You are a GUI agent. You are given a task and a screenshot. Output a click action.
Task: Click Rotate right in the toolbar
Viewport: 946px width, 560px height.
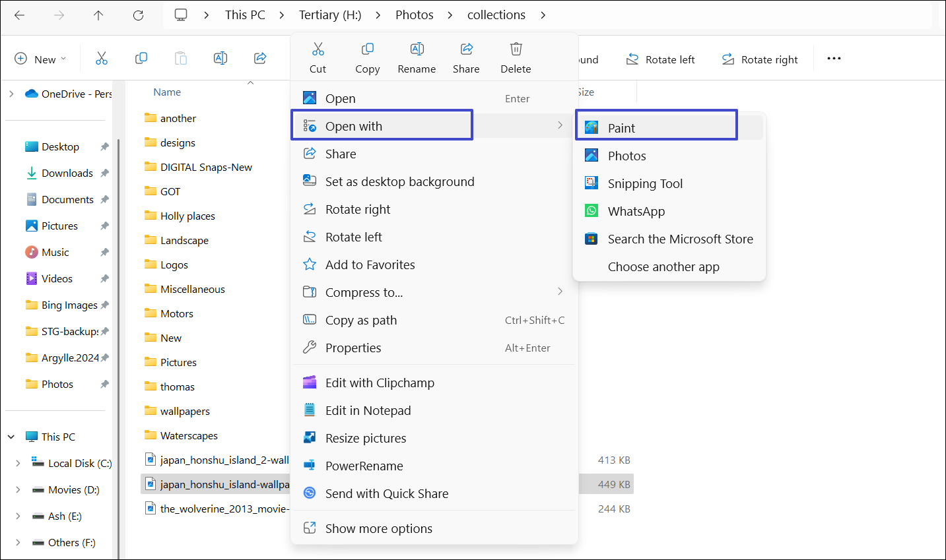[759, 59]
